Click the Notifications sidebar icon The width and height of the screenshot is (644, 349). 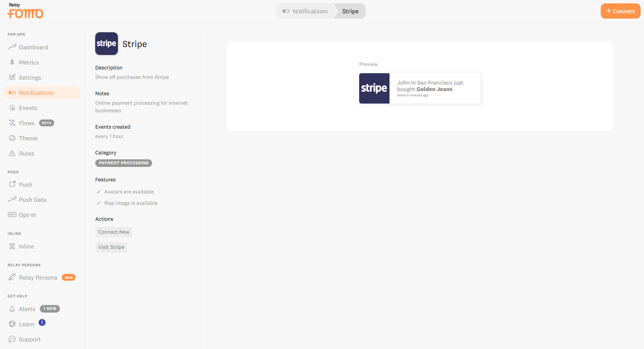(x=12, y=93)
